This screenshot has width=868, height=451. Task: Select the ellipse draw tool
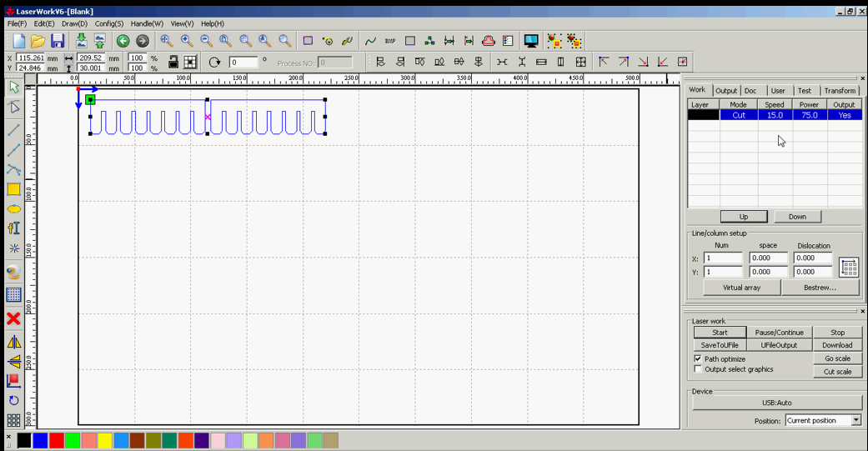click(14, 209)
